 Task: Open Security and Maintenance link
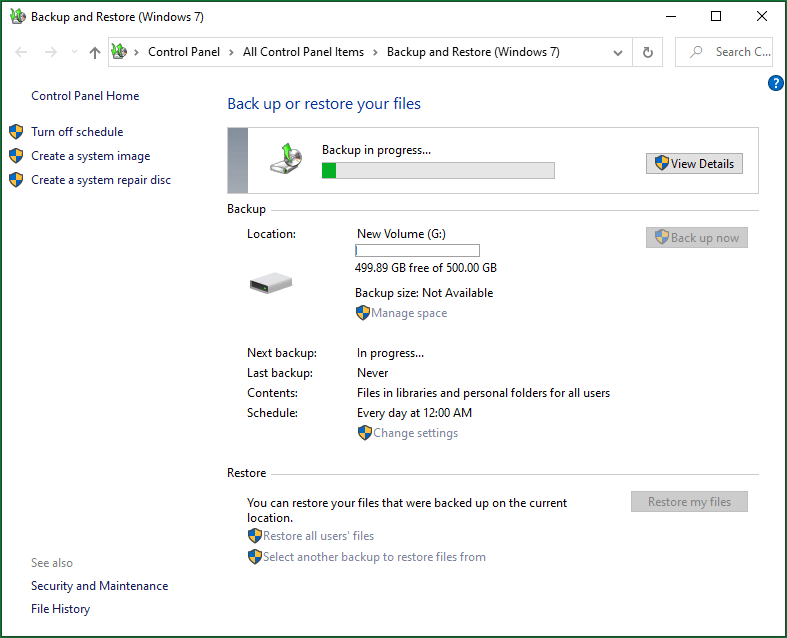99,586
